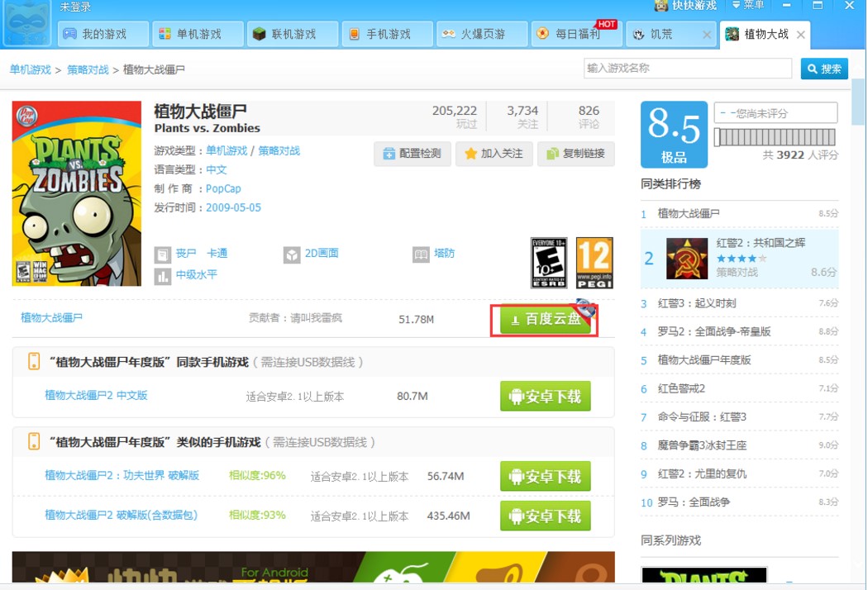Image resolution: width=868 pixels, height=590 pixels.
Task: Open the 植物大战僵尸2 中文版 link
Action: click(97, 396)
